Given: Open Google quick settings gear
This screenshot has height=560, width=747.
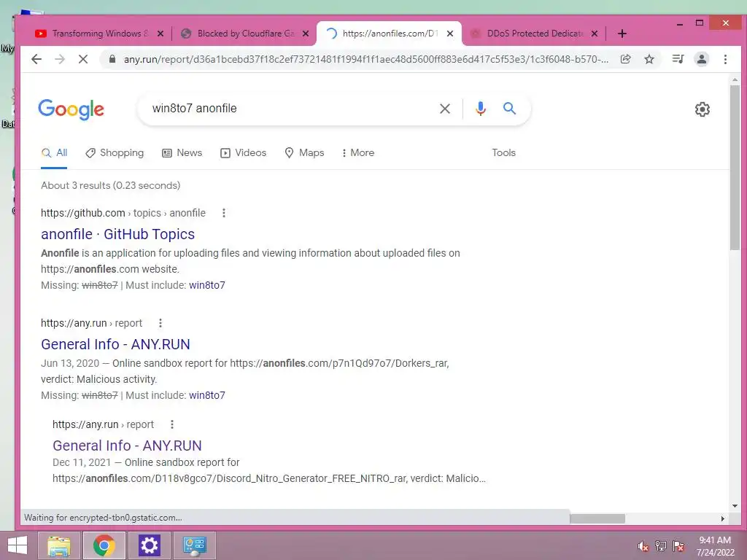Looking at the screenshot, I should tap(703, 109).
